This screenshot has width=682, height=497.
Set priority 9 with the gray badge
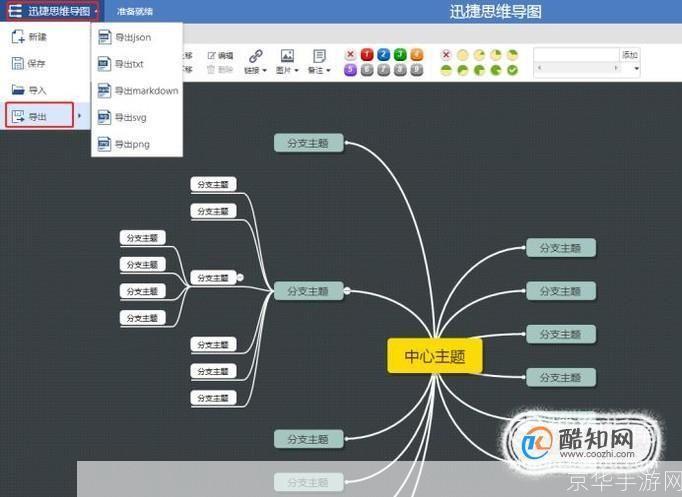click(417, 70)
